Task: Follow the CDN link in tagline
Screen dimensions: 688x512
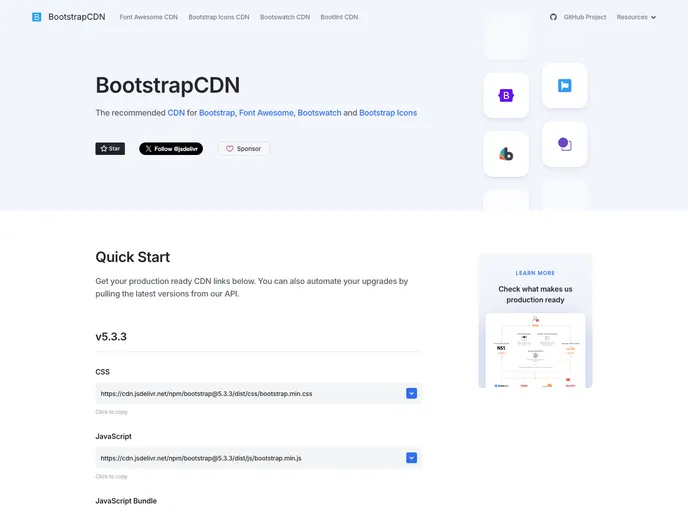Action: (176, 113)
